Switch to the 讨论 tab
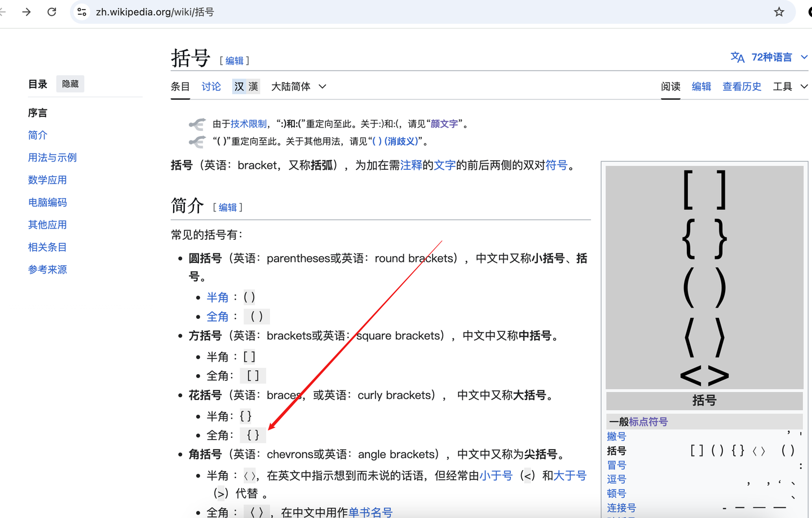This screenshot has height=518, width=812. 211,86
